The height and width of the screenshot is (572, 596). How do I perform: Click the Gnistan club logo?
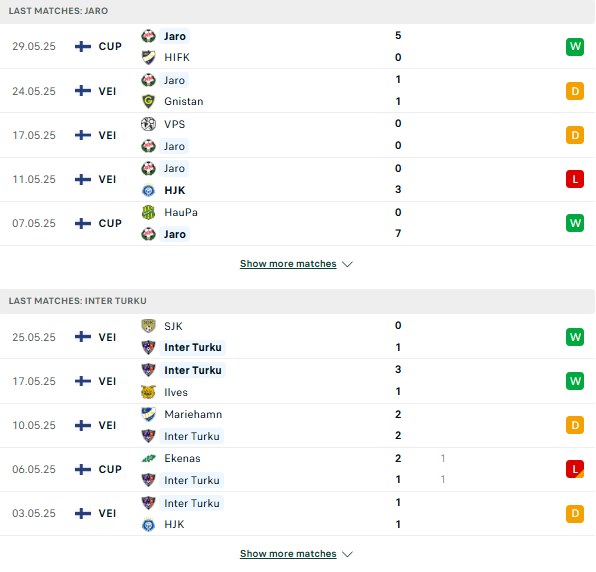(148, 101)
